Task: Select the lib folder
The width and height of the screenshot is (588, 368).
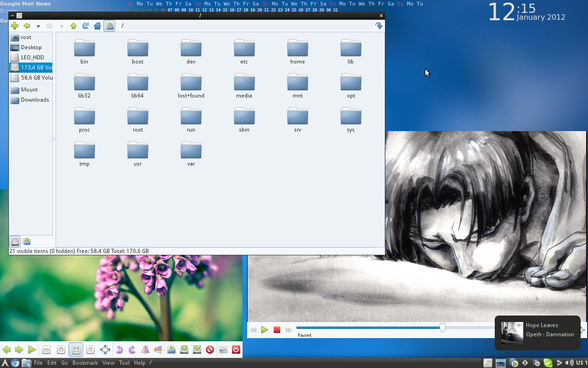Action: [x=351, y=52]
